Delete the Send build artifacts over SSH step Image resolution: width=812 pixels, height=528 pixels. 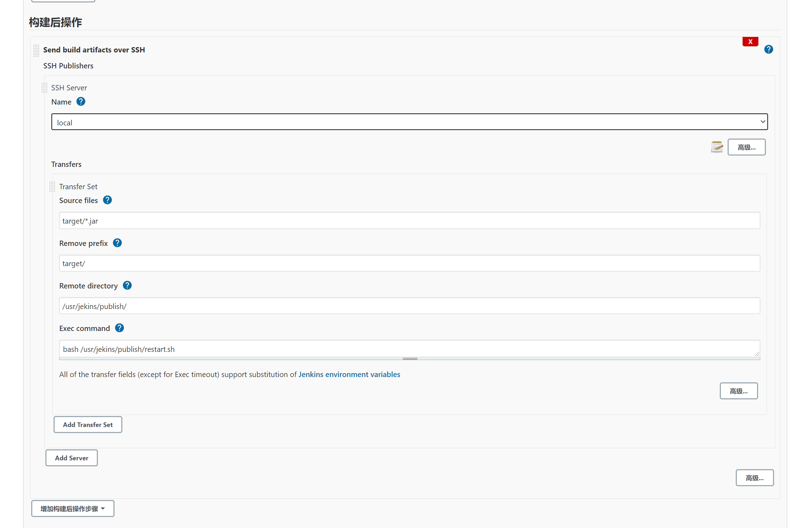(x=750, y=41)
